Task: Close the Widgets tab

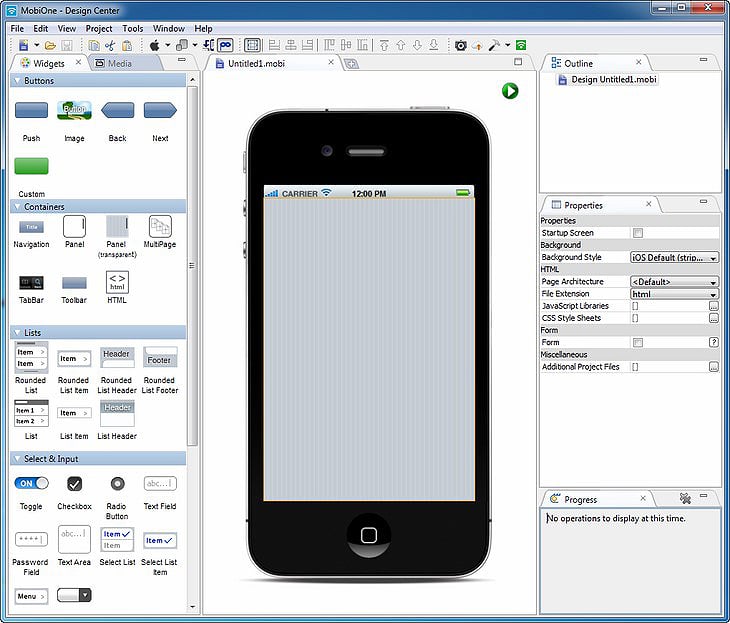Action: [78, 62]
